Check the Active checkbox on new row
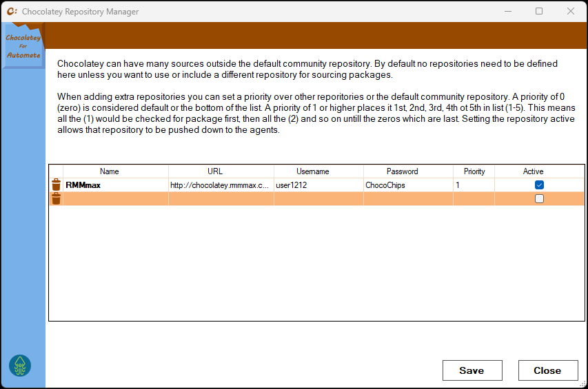Viewport: 588px width, 389px height. 539,199
